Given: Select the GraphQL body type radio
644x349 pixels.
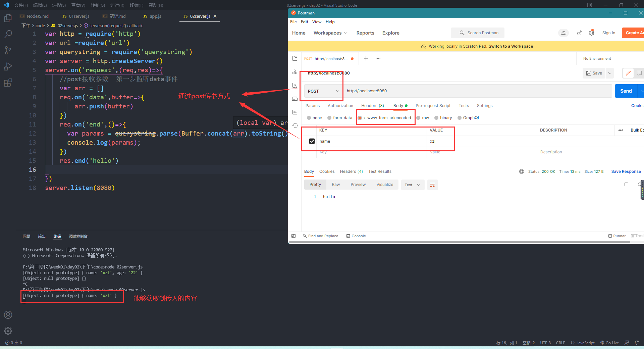Looking at the screenshot, I should click(x=460, y=118).
